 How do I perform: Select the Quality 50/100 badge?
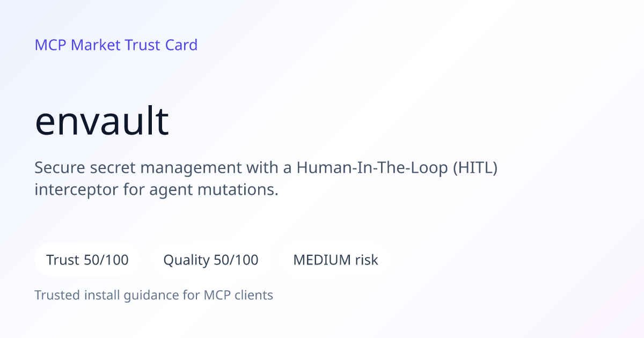211,260
